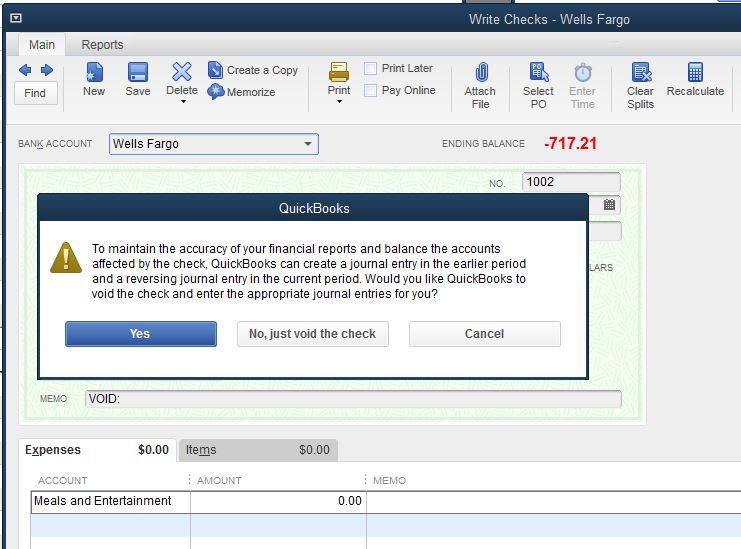
Task: Click the Delete X icon
Action: point(182,72)
